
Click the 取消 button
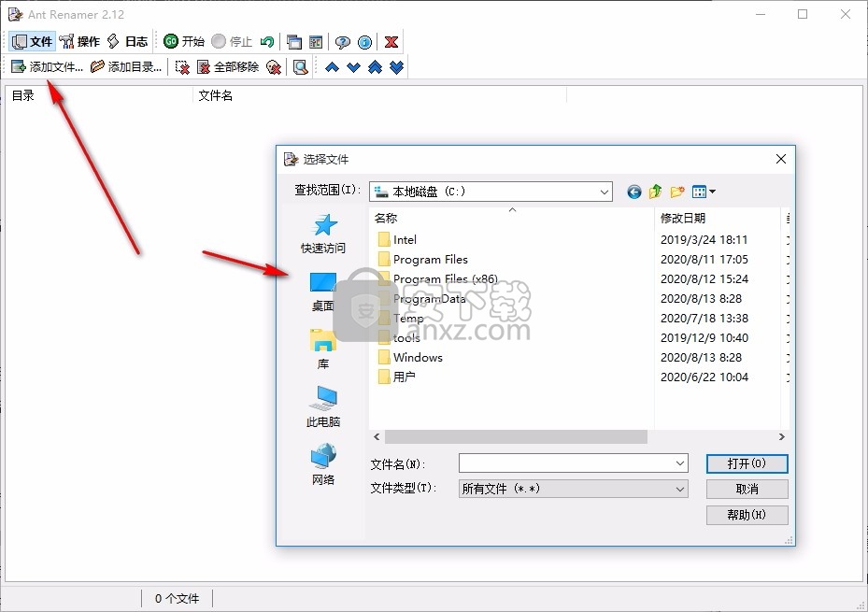tap(747, 490)
